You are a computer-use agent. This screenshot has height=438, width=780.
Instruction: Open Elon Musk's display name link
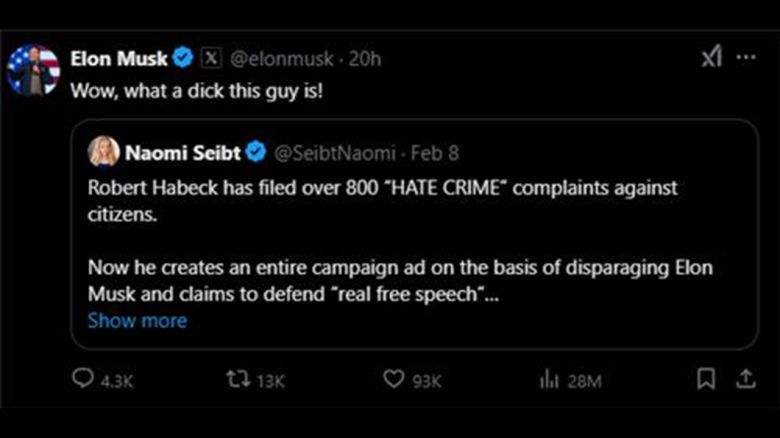118,59
